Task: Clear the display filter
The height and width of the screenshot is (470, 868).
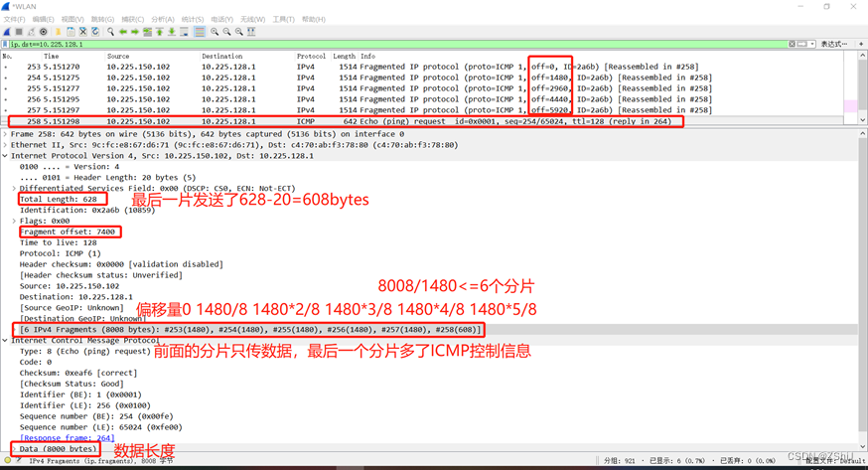Action: click(793, 44)
